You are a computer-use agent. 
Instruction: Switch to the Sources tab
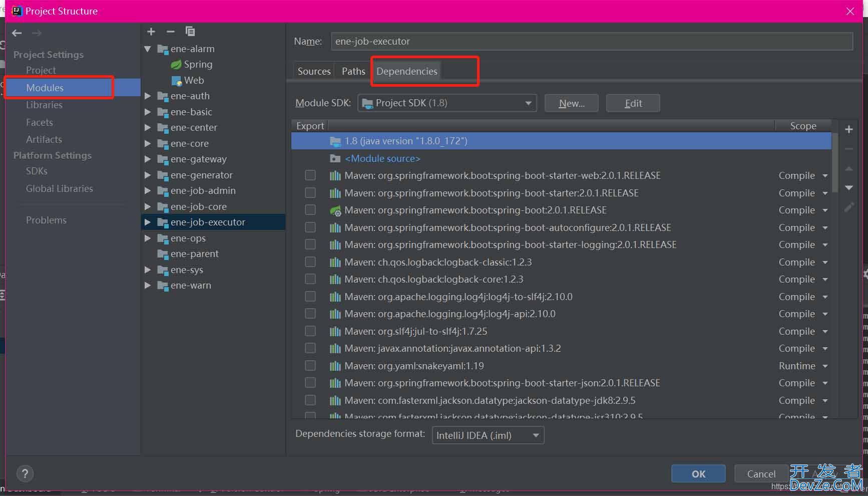314,71
